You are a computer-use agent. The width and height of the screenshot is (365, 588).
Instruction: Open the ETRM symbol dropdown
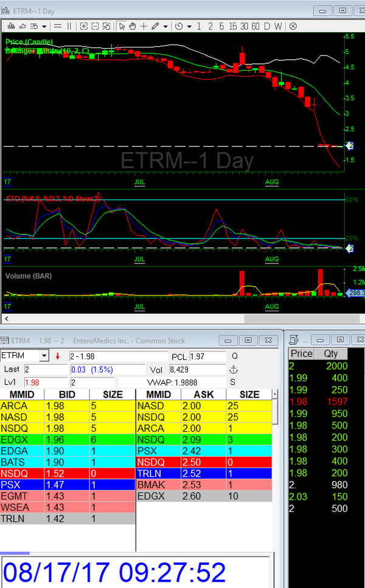(44, 356)
